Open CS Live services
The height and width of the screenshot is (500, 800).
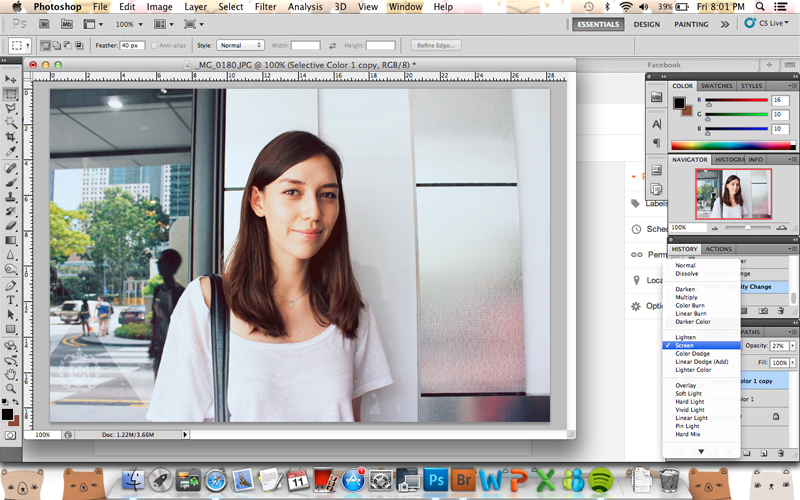[766, 23]
